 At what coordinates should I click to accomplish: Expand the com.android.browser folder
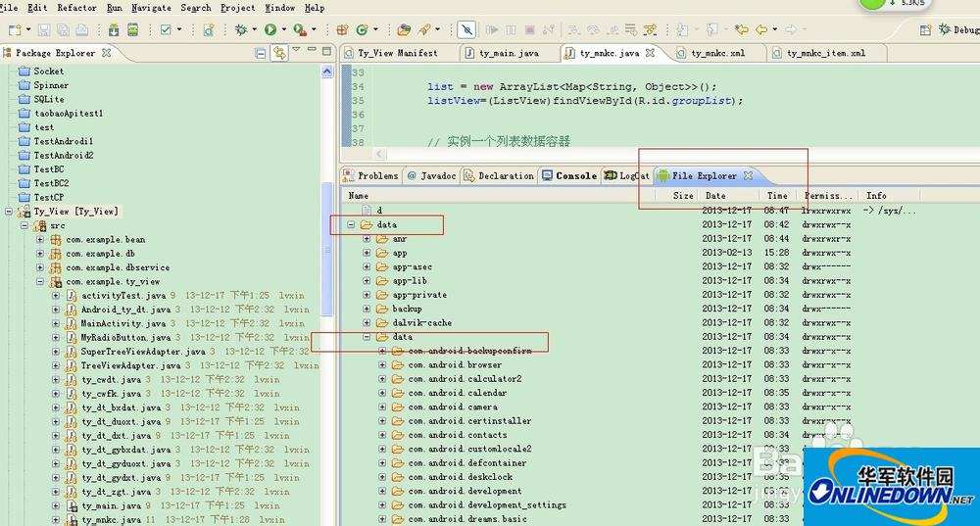pyautogui.click(x=382, y=364)
